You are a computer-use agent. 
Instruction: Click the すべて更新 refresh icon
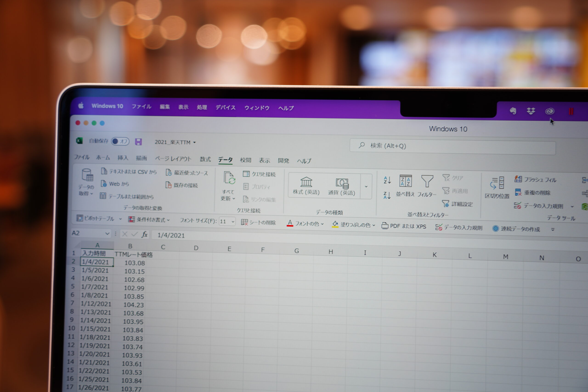tap(229, 178)
